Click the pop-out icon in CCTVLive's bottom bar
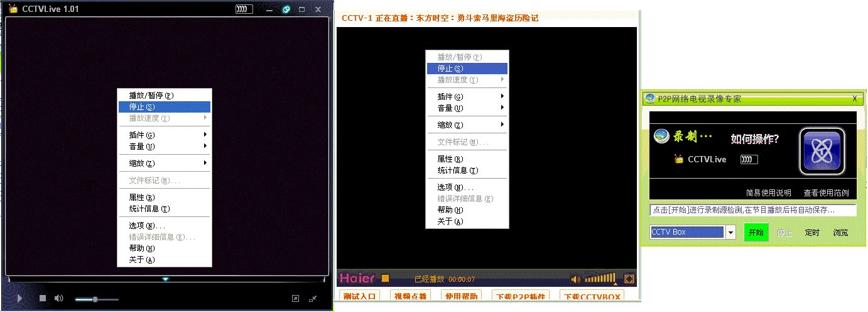Viewport: 868px width, 312px height. 296,299
